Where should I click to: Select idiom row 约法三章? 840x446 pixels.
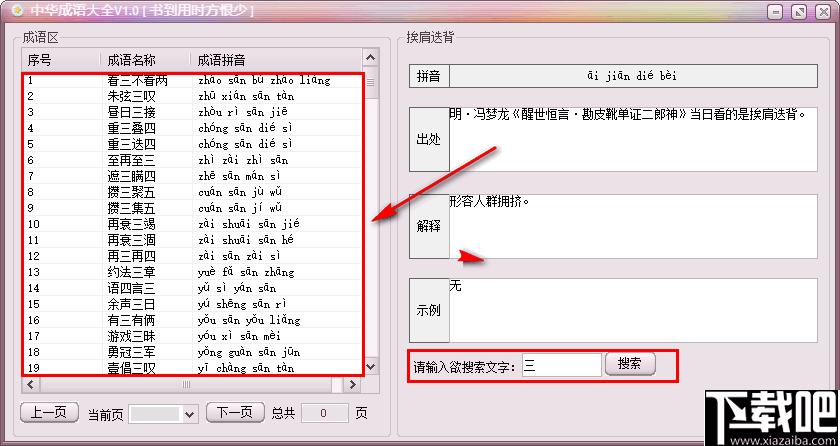(x=192, y=273)
